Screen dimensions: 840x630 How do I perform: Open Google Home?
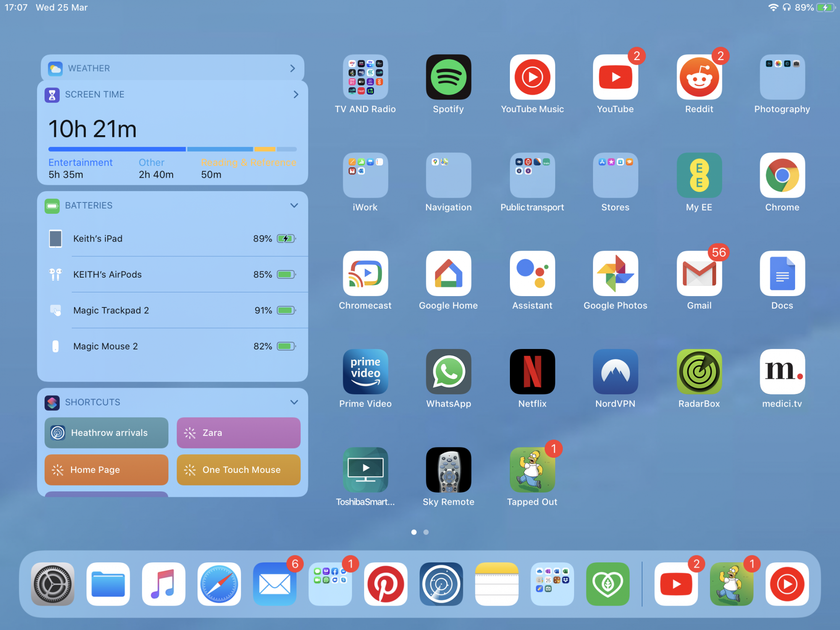(x=448, y=273)
